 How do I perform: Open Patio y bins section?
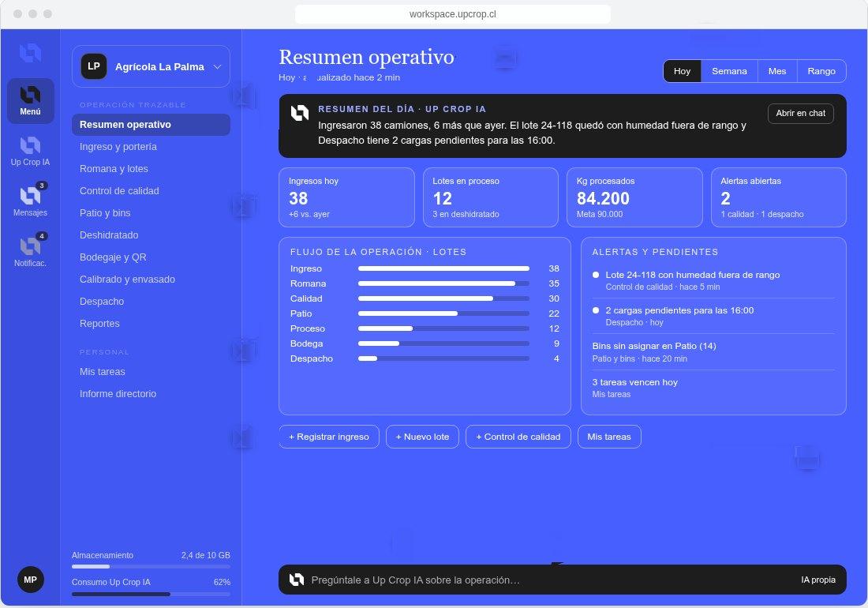coord(152,213)
